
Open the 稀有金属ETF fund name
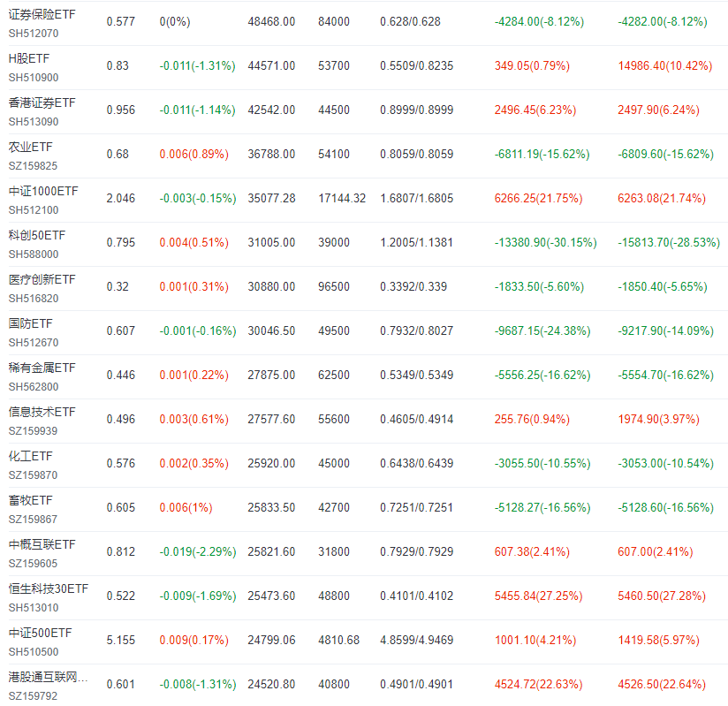pyautogui.click(x=42, y=368)
